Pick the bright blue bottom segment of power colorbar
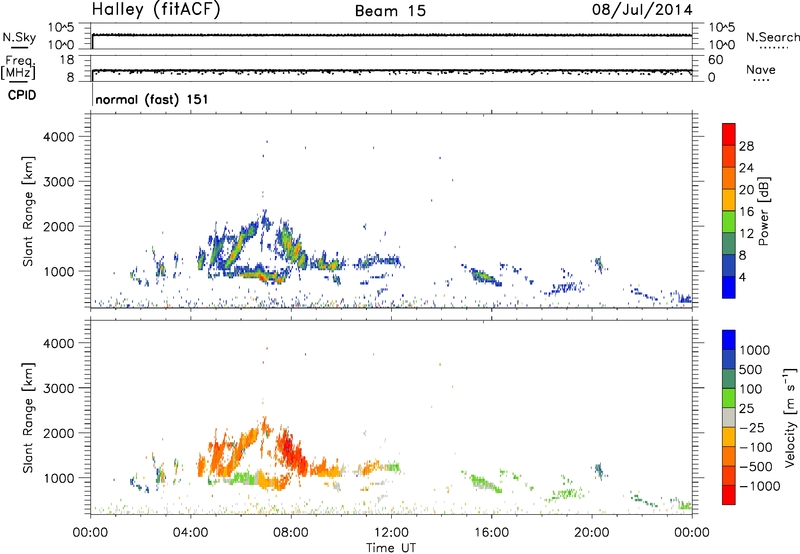This screenshot has height=554, width=800. (x=729, y=287)
